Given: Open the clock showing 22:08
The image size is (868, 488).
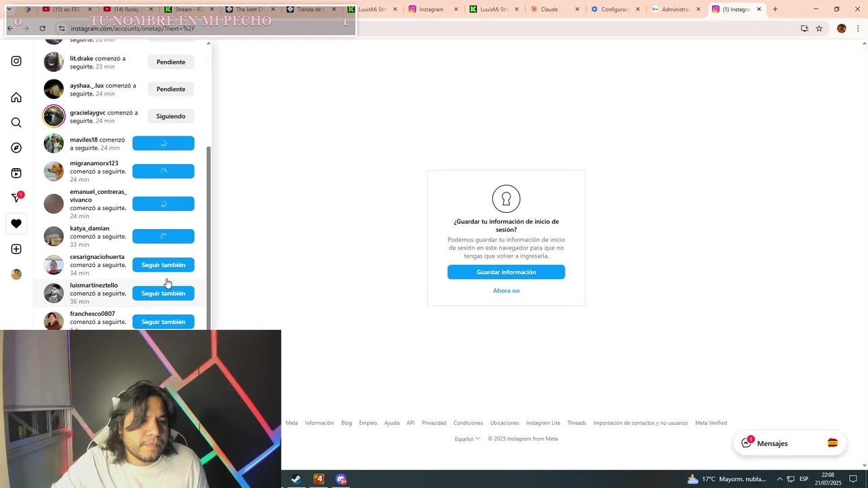Looking at the screenshot, I should 828,479.
